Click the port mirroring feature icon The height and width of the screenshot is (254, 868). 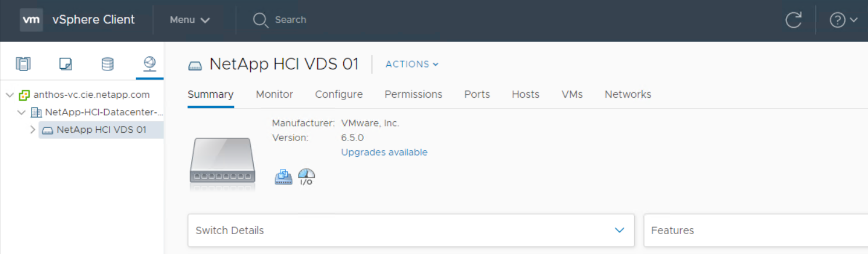283,177
